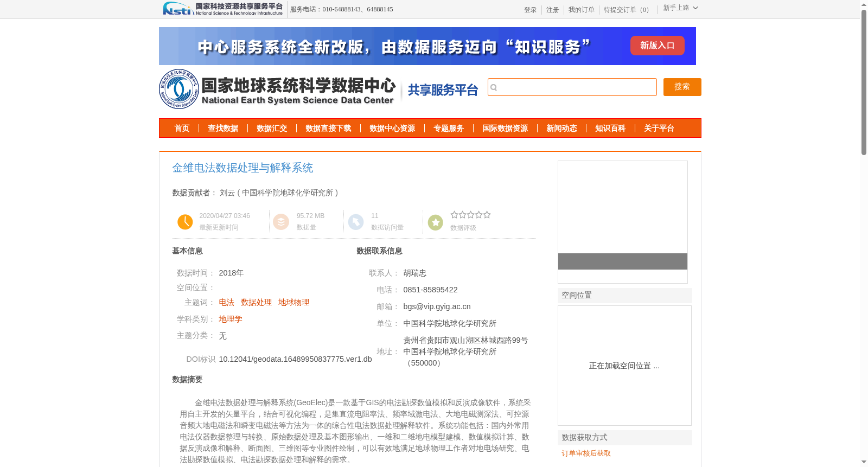Open the 专题服务 menu item
This screenshot has height=467, width=868.
(x=449, y=129)
